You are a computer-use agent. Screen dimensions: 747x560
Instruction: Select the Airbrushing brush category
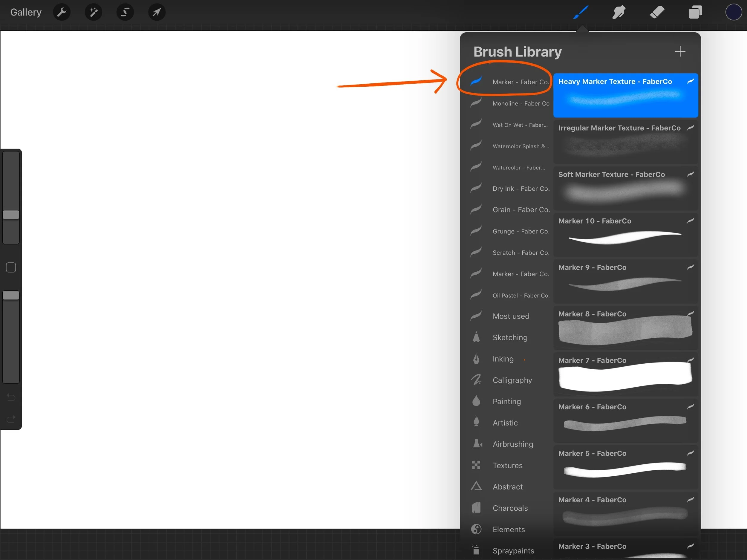(x=512, y=444)
